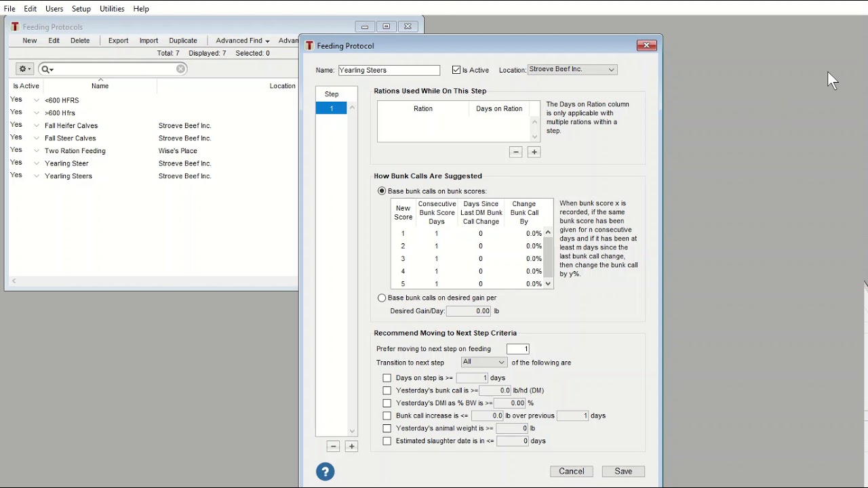868x488 pixels.
Task: Open Transition to next step All dropdown
Action: [x=484, y=363]
